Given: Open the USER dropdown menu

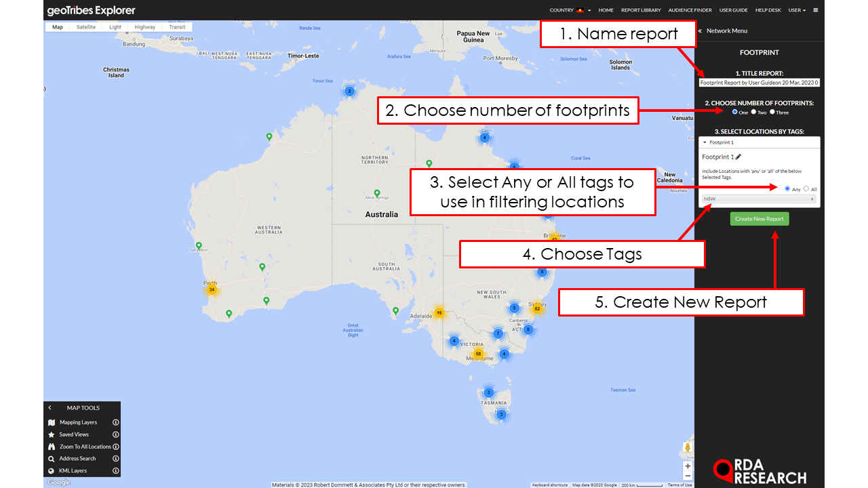Looking at the screenshot, I should coord(797,10).
